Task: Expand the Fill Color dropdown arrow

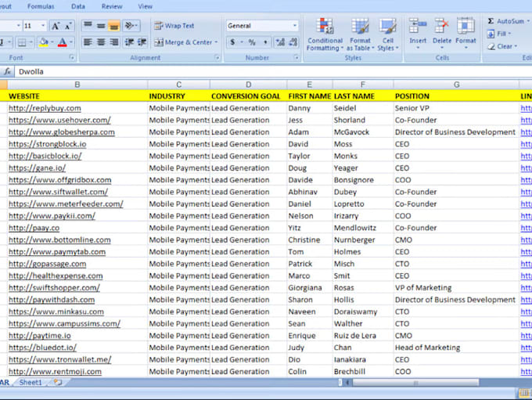Action: (x=52, y=42)
